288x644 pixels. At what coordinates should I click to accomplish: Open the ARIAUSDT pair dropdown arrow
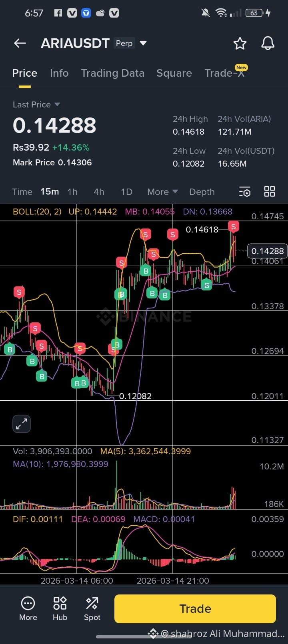pos(143,43)
